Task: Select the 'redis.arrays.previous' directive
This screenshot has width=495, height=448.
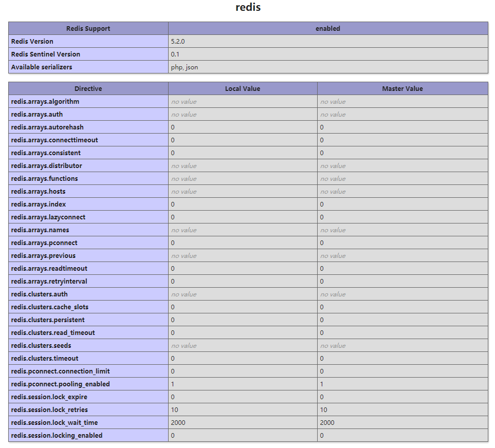Action: click(43, 256)
